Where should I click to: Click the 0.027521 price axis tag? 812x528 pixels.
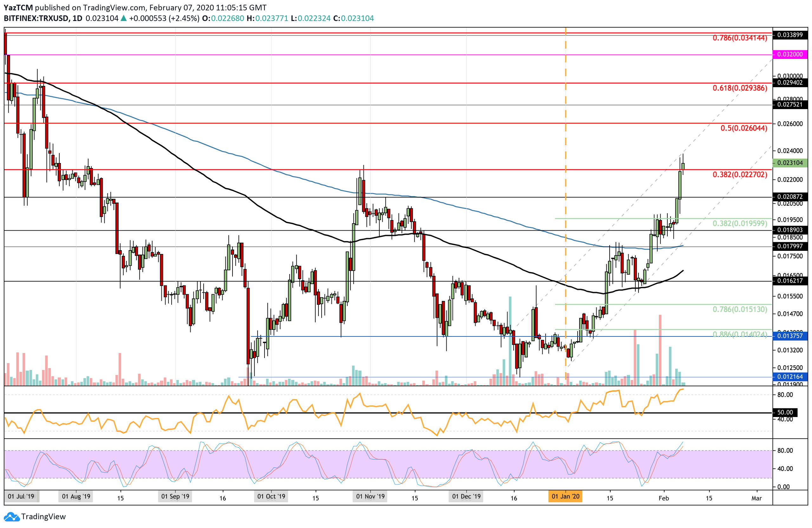click(790, 105)
